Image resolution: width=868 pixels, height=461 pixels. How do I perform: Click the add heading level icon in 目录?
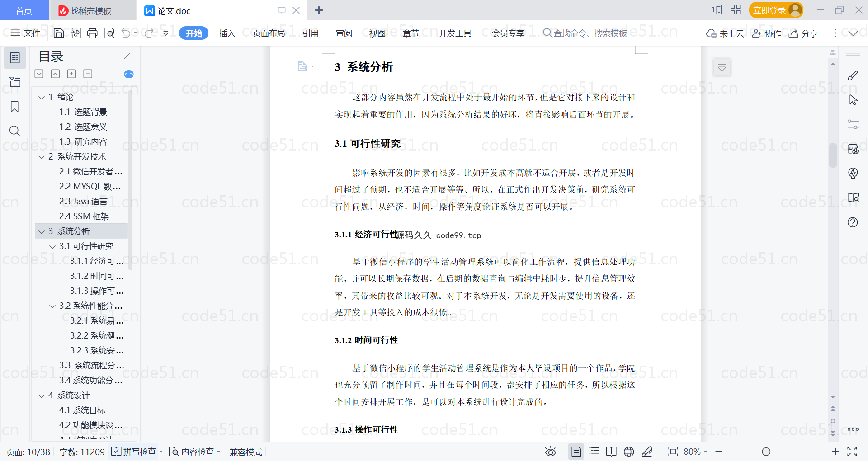click(71, 74)
